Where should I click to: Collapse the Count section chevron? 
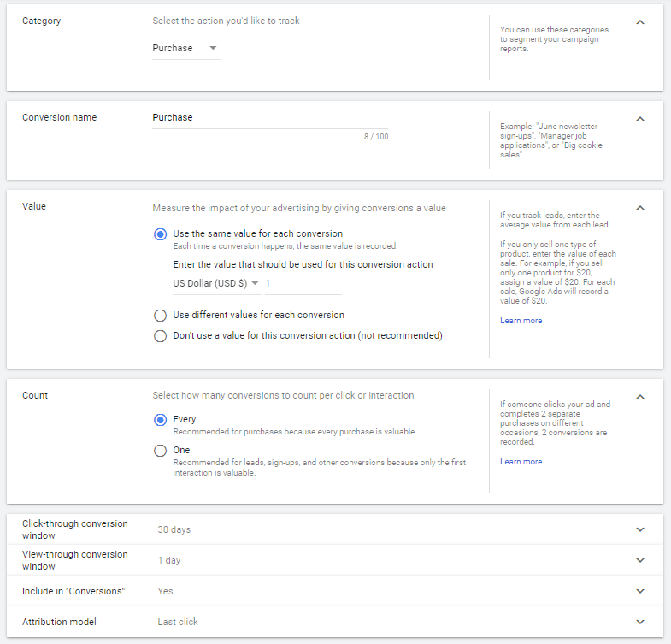tap(640, 397)
